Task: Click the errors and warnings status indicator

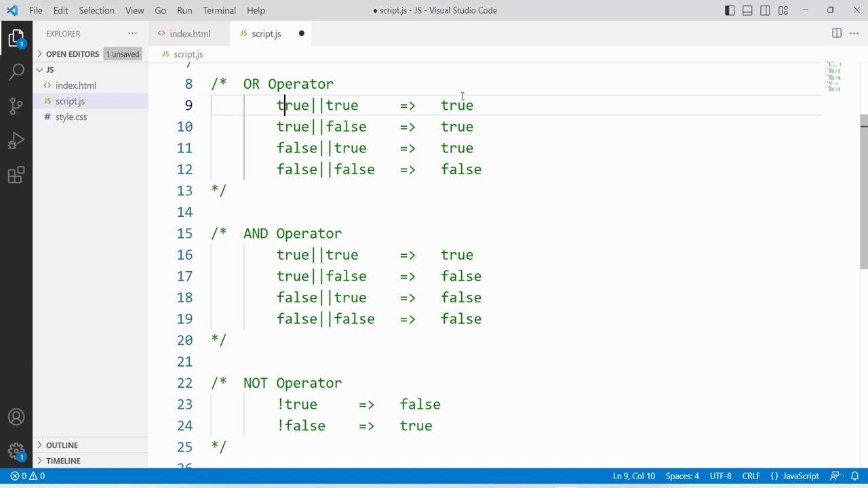Action: tap(28, 476)
